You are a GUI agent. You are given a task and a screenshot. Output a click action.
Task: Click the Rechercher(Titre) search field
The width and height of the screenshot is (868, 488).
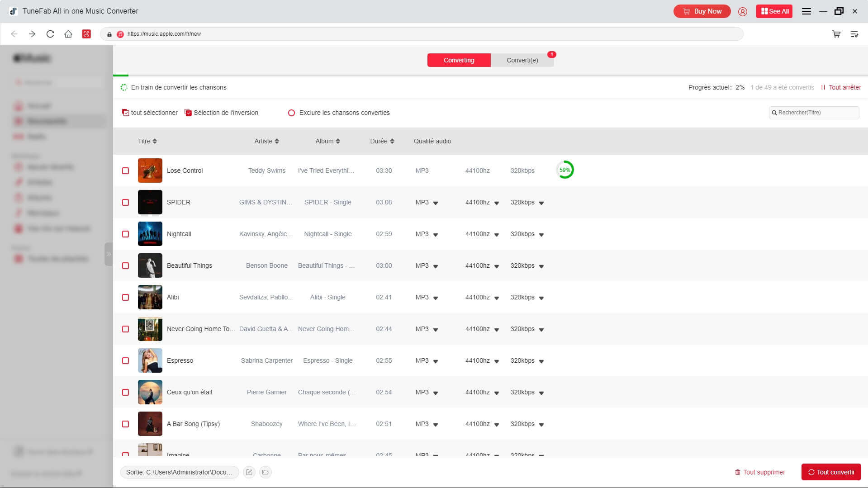[814, 113]
